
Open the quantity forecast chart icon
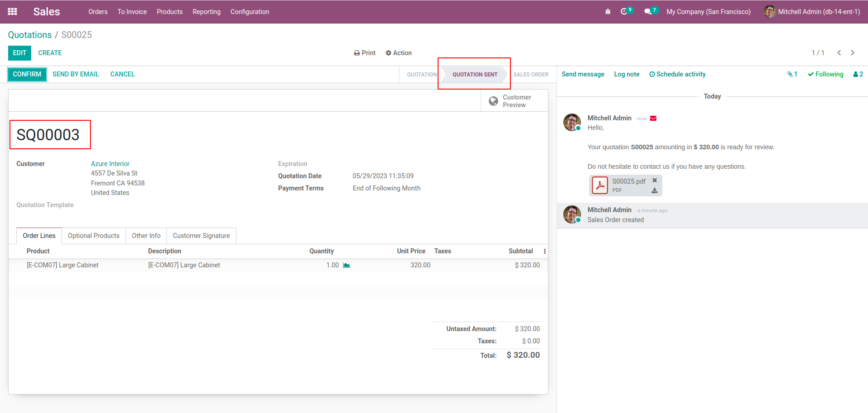[346, 265]
